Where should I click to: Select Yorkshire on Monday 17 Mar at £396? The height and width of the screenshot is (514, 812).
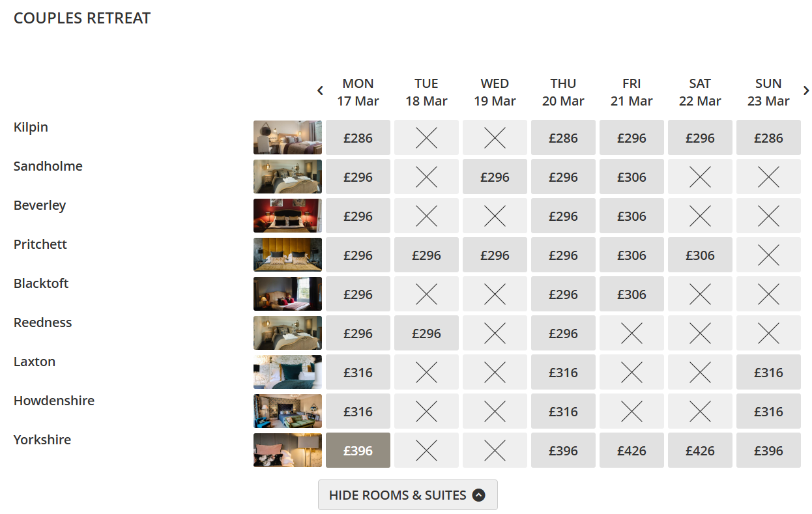click(358, 450)
